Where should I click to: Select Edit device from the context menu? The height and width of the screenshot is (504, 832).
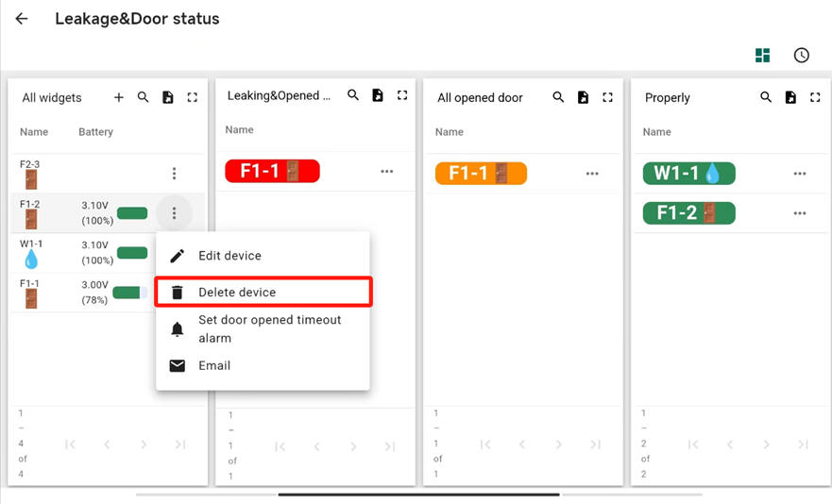(x=229, y=256)
